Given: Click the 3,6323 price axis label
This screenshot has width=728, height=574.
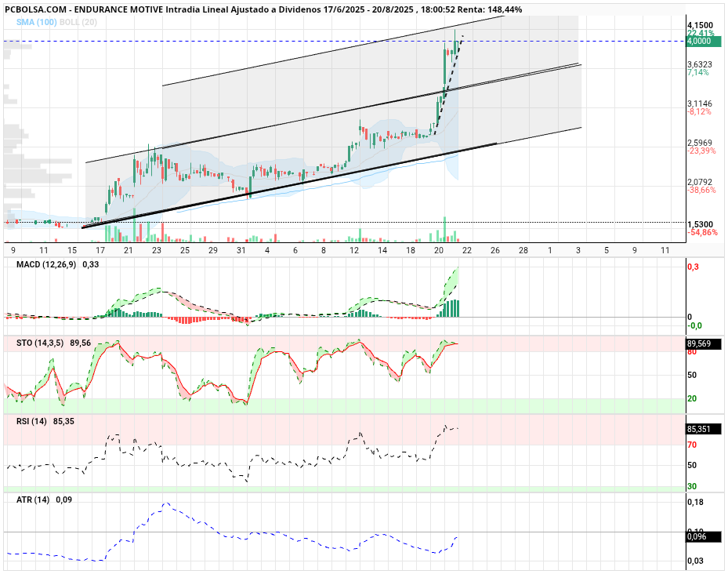Looking at the screenshot, I should tap(700, 64).
